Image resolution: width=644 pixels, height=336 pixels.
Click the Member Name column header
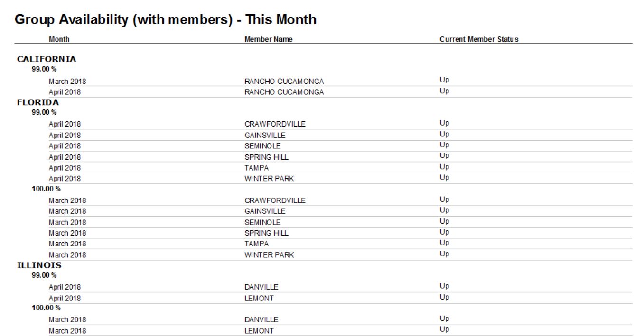[269, 39]
